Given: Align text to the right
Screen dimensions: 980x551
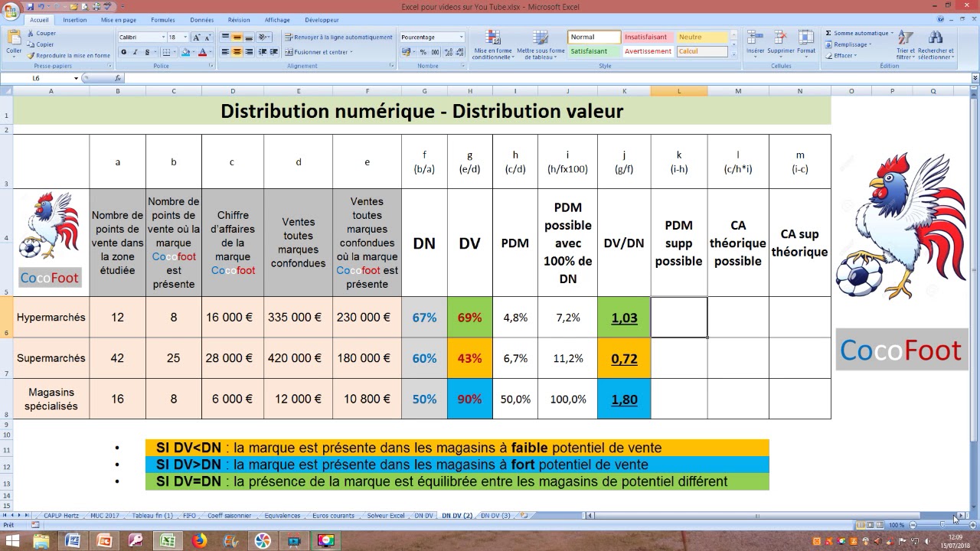Looking at the screenshot, I should point(249,52).
